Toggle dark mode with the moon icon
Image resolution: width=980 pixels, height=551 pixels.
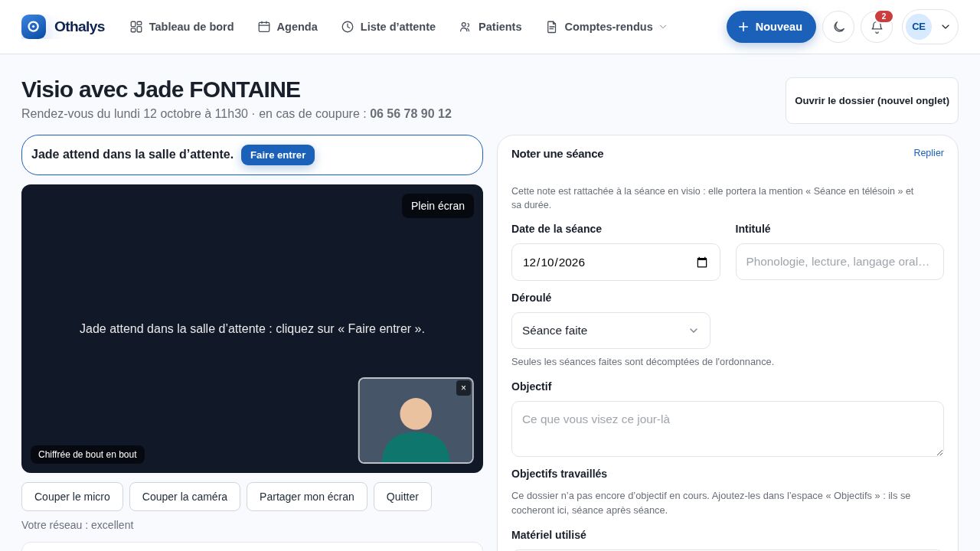click(838, 27)
